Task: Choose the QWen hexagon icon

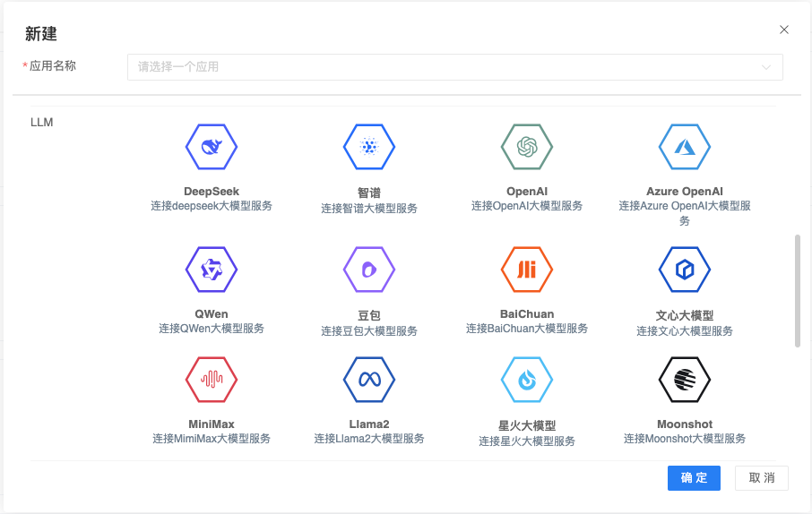Action: pos(212,270)
